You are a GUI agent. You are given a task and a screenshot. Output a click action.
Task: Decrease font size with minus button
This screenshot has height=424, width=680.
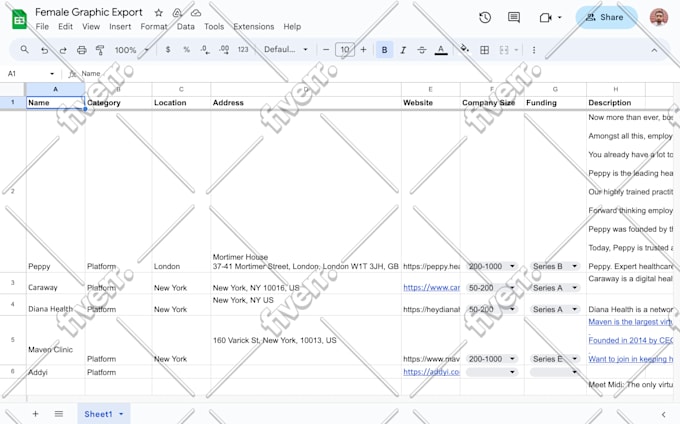point(326,50)
